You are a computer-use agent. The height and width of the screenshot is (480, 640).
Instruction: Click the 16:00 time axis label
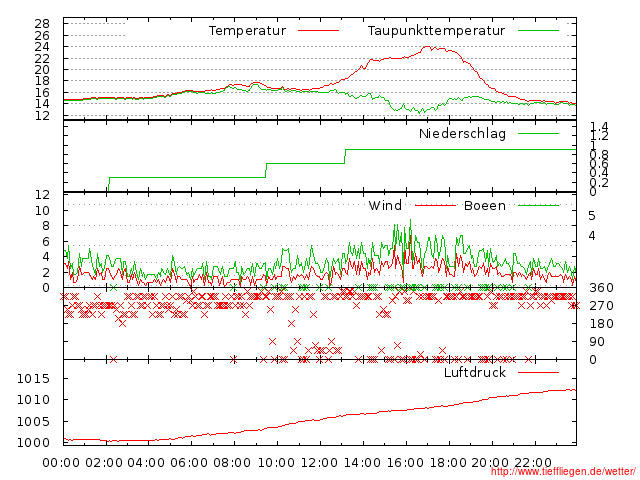[405, 463]
